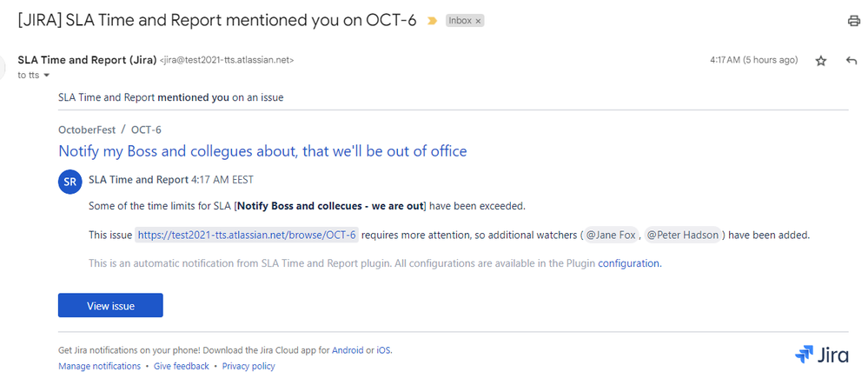The height and width of the screenshot is (372, 868).
Task: Click the reply arrow icon
Action: click(x=851, y=61)
